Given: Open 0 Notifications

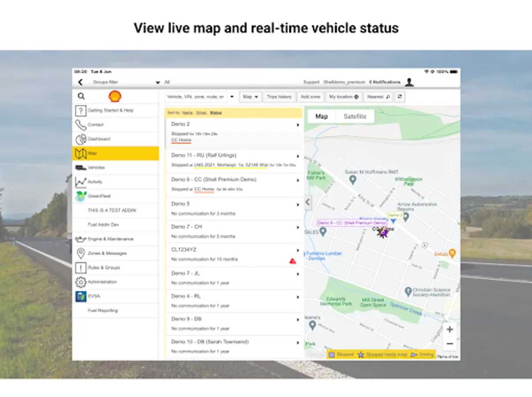Looking at the screenshot, I should 385,82.
